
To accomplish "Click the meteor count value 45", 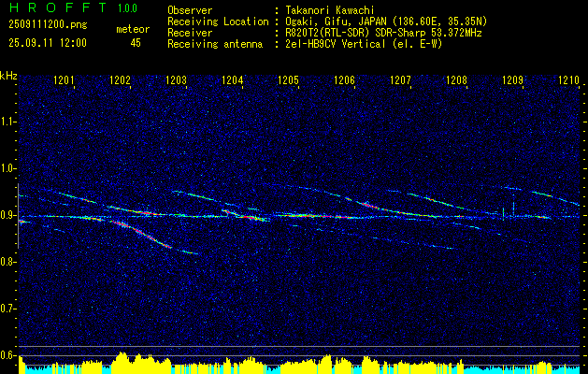I will (x=136, y=43).
